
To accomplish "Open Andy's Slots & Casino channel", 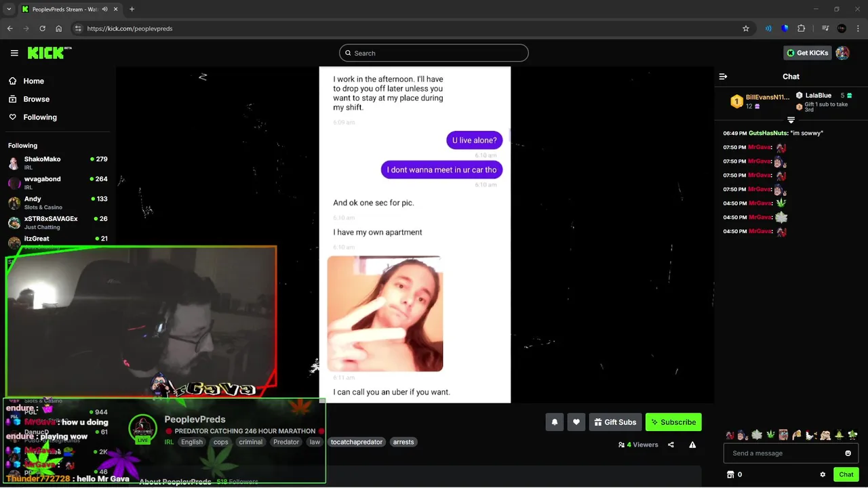I will (x=58, y=203).
